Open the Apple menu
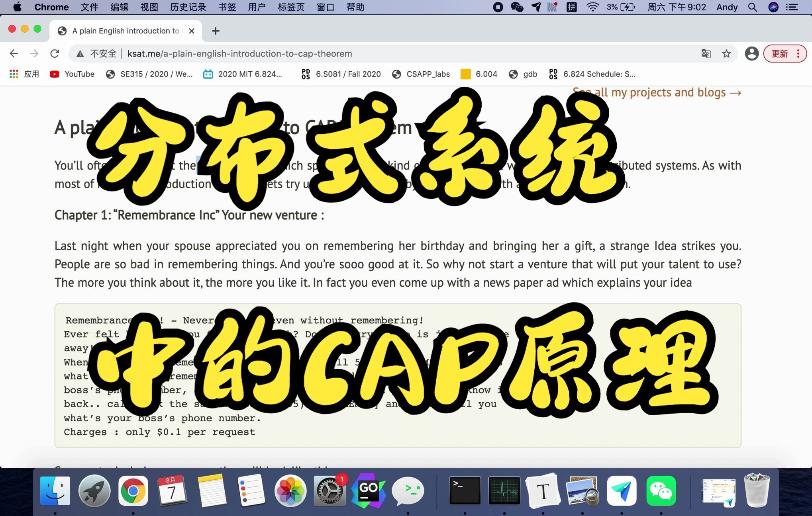 click(x=17, y=7)
